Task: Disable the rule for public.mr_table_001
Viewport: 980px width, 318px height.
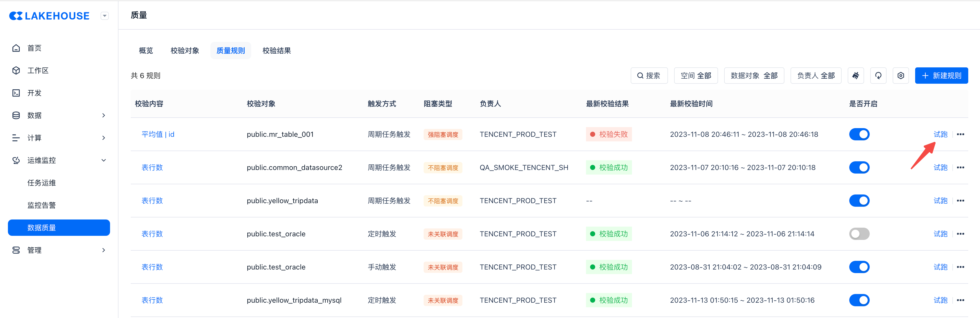Action: pyautogui.click(x=859, y=134)
